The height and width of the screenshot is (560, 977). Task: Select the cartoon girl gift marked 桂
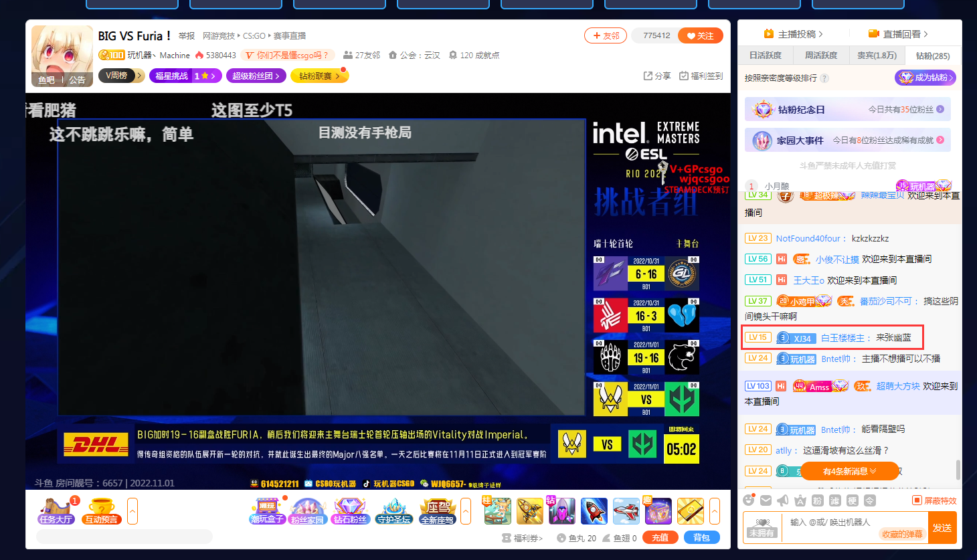tap(497, 511)
